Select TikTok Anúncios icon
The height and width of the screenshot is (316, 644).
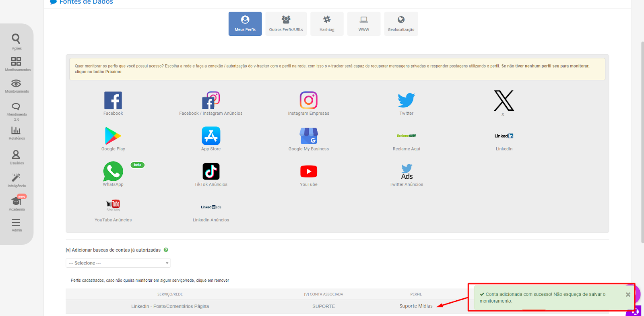[x=211, y=171]
